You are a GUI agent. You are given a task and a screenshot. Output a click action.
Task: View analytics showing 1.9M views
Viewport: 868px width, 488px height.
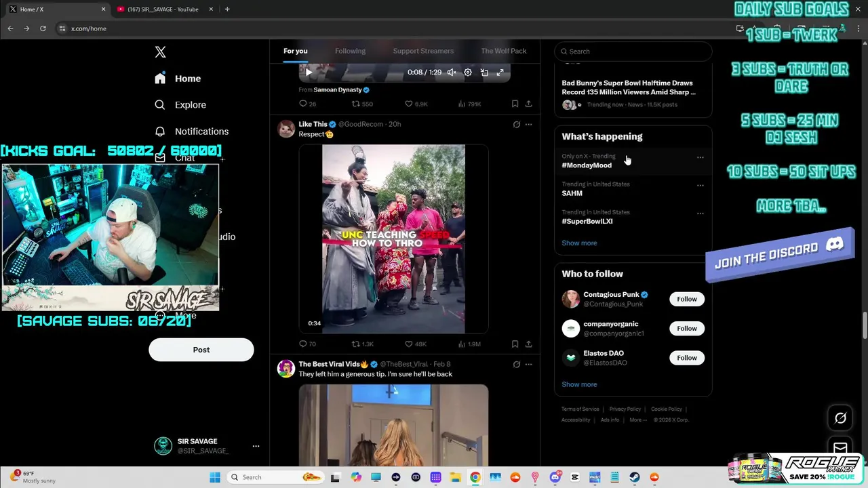click(469, 344)
